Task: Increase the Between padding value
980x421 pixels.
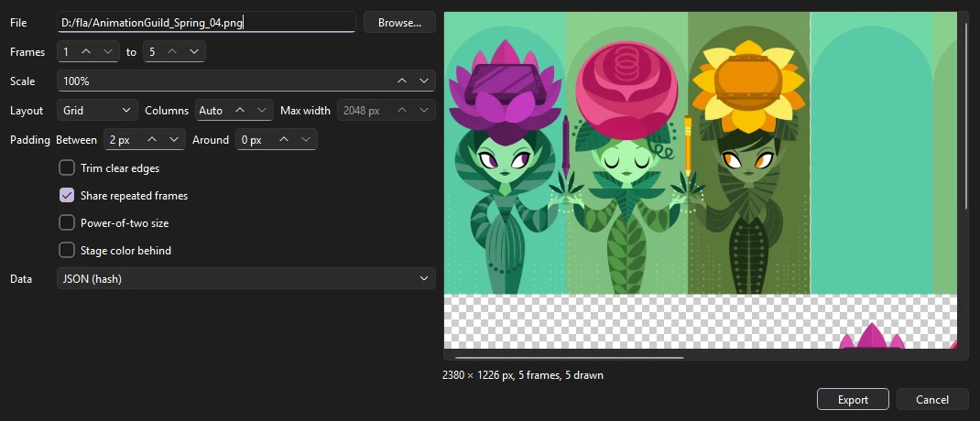Action: pos(152,140)
